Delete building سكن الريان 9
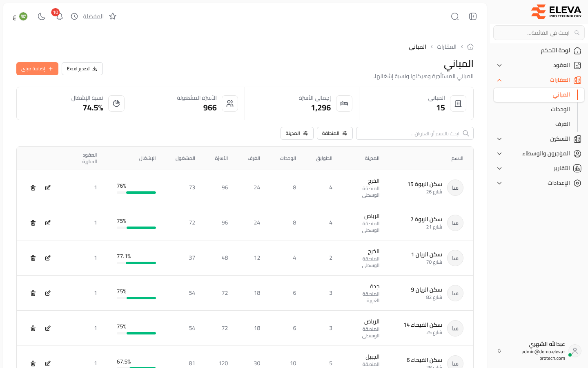 click(33, 293)
